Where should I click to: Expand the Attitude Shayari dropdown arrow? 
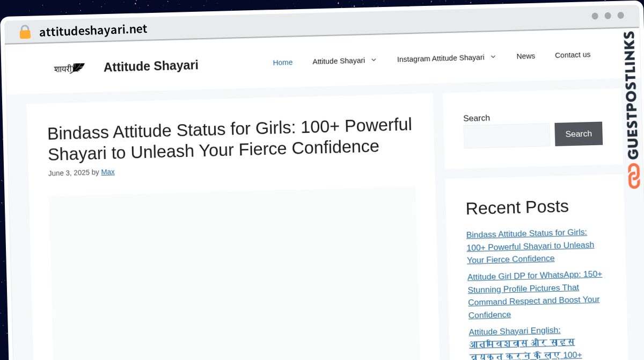click(x=374, y=60)
